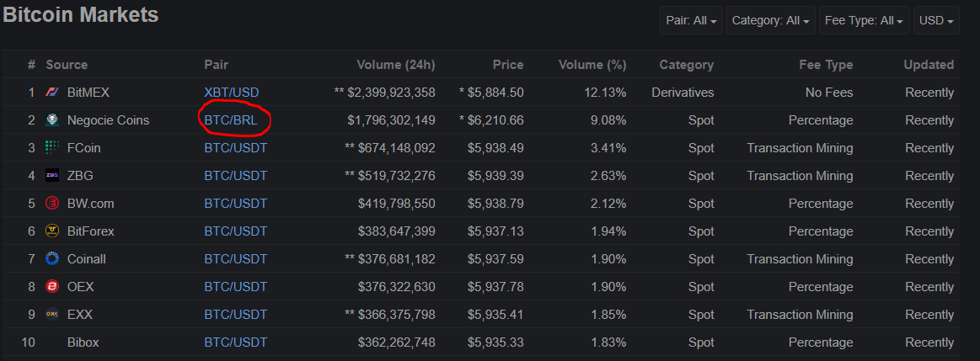980x361 pixels.
Task: Click the ZBG exchange logo icon
Action: point(52,176)
